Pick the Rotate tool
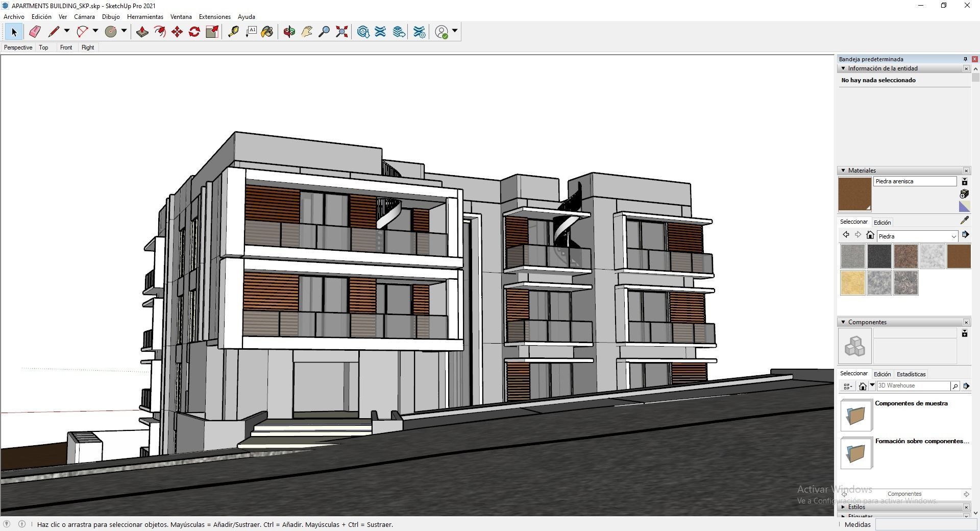This screenshot has height=531, width=980. pyautogui.click(x=194, y=32)
